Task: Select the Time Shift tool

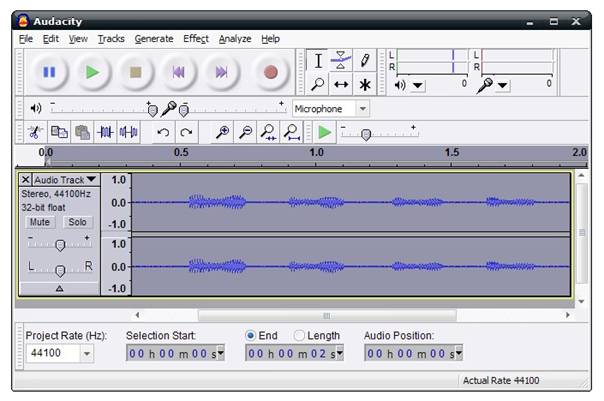Action: [341, 84]
